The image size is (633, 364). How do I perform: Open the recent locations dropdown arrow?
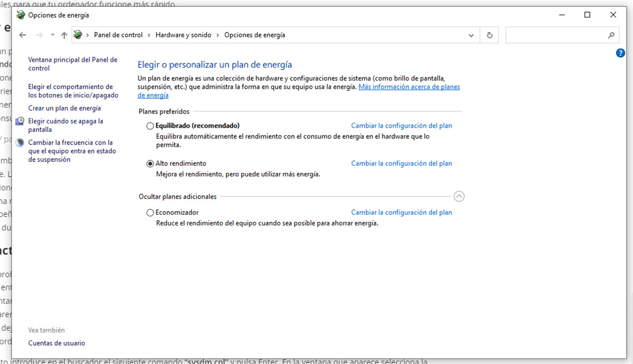pos(52,35)
